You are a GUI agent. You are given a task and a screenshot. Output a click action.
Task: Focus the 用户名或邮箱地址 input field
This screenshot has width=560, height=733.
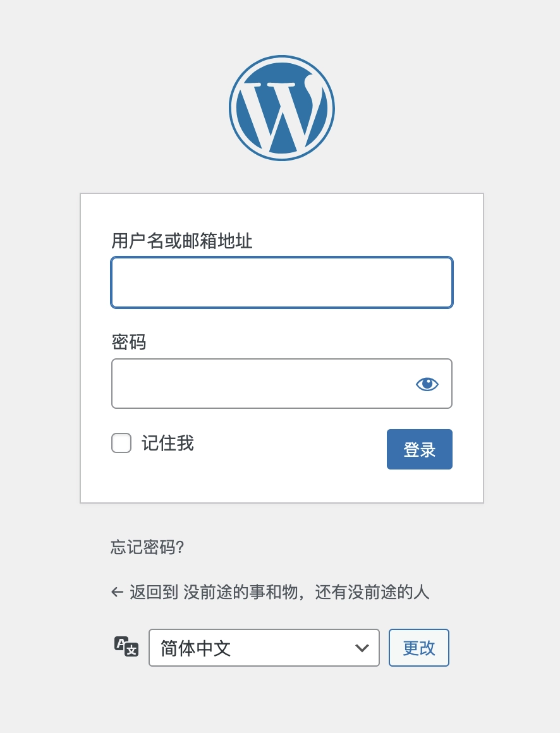tap(282, 282)
